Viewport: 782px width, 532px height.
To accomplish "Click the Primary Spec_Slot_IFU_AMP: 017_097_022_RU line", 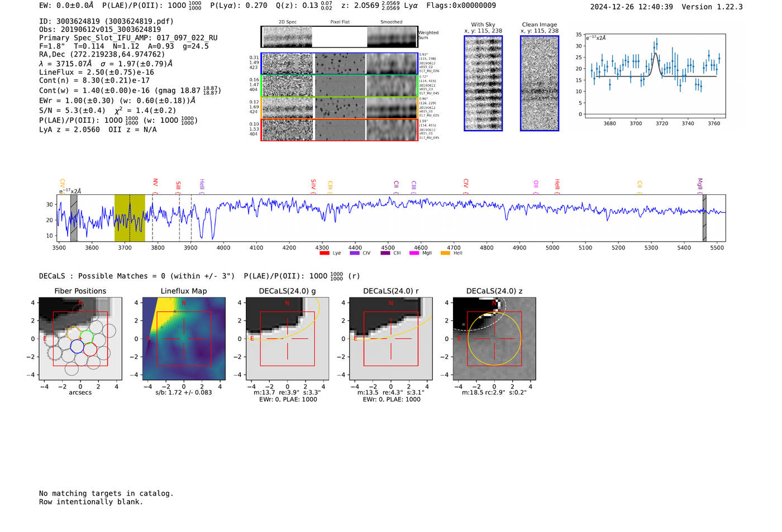I will pos(128,38).
